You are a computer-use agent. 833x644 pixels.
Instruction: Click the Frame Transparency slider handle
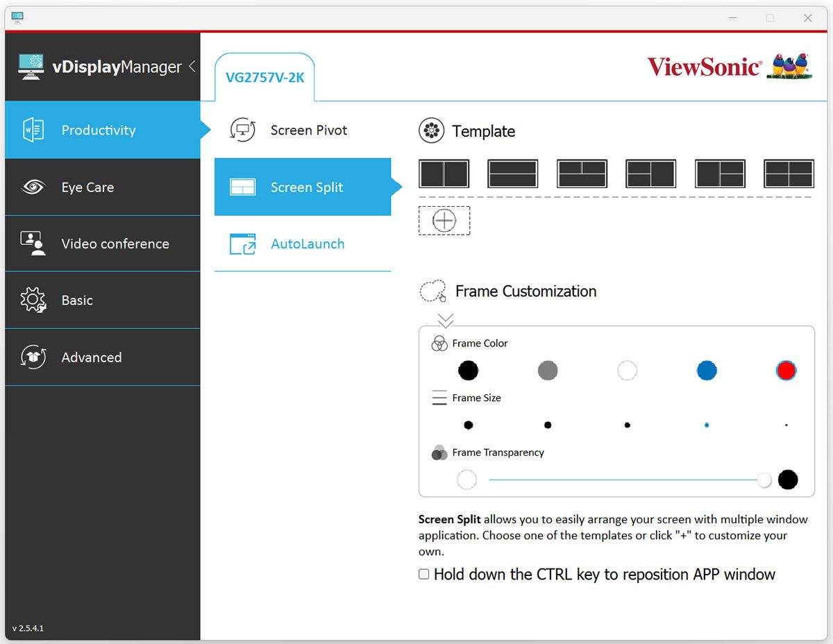[x=764, y=480]
